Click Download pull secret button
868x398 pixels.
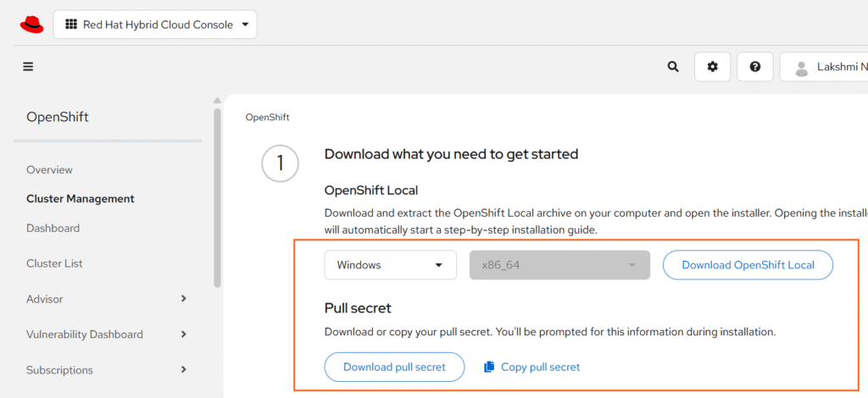coord(394,367)
